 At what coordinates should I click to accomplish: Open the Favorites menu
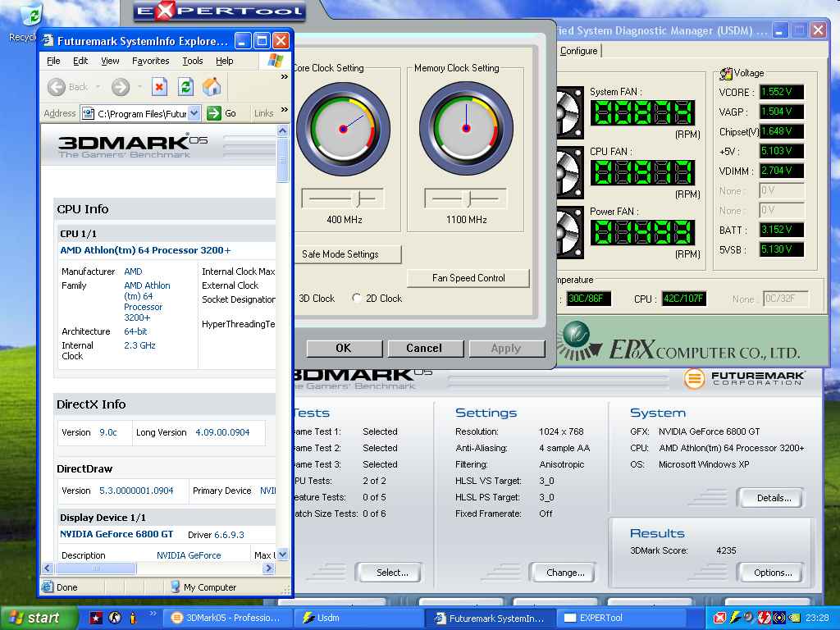coord(150,61)
